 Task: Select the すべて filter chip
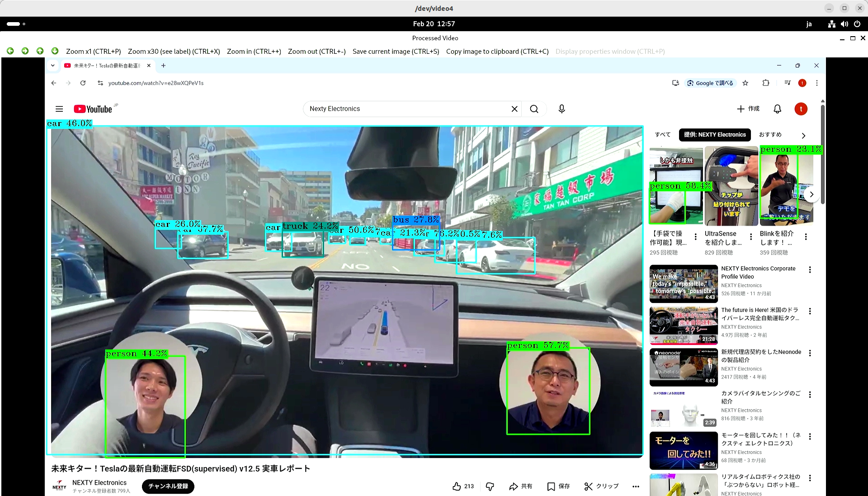pos(662,135)
